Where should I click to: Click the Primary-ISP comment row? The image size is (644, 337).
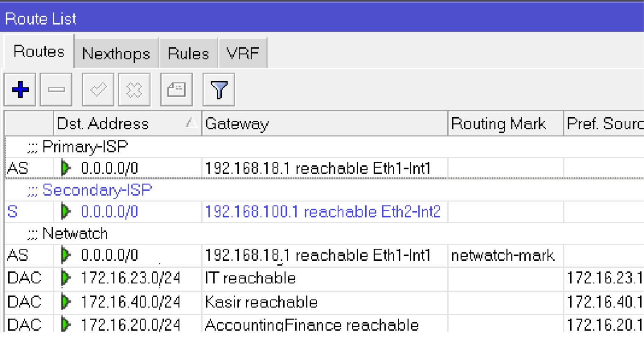coord(85,147)
